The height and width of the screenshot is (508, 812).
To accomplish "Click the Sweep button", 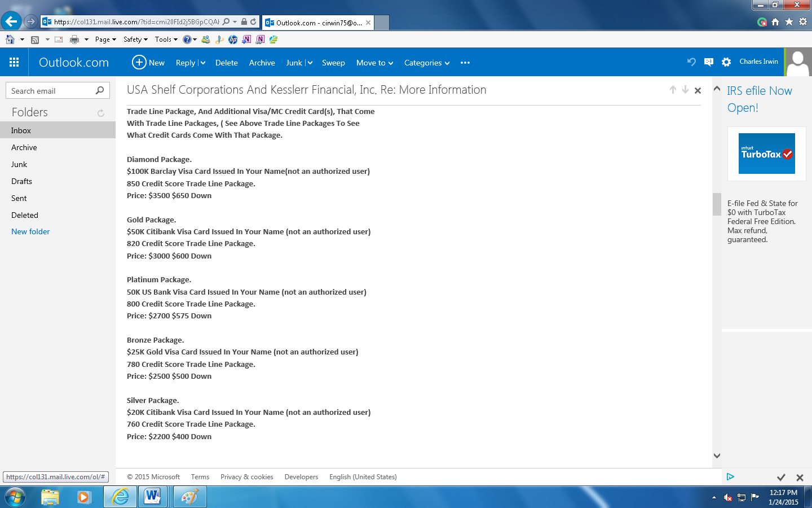I will 333,63.
